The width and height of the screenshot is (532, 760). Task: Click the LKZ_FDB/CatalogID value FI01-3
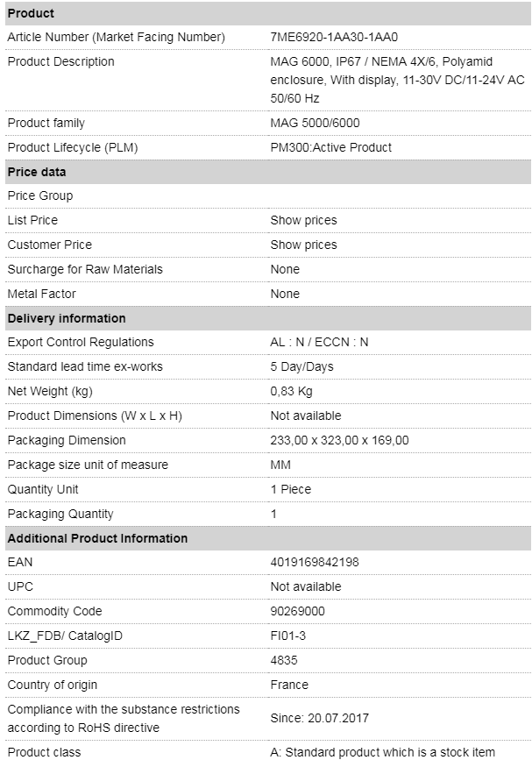coord(287,636)
